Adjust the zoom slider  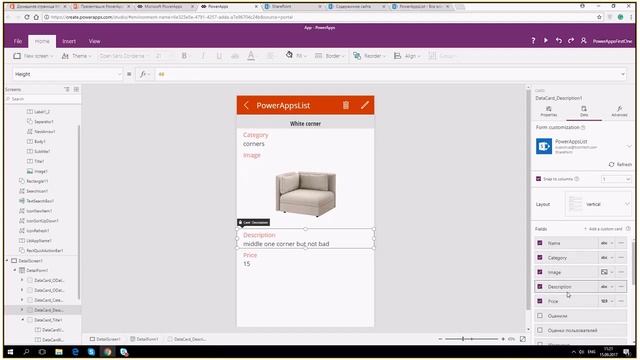[x=471, y=339]
